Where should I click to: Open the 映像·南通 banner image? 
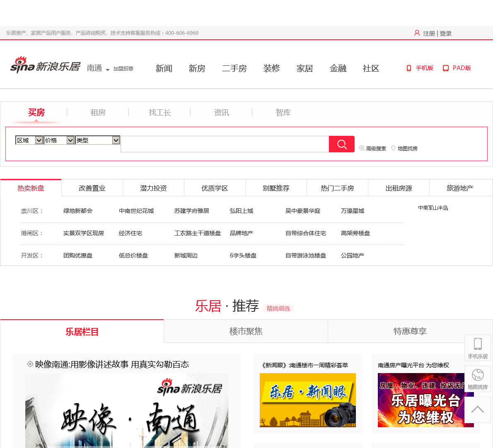coord(127,411)
